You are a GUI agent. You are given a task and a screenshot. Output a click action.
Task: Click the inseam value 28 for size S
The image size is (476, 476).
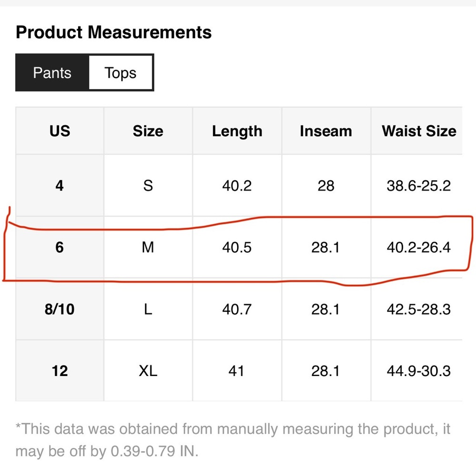coord(326,185)
